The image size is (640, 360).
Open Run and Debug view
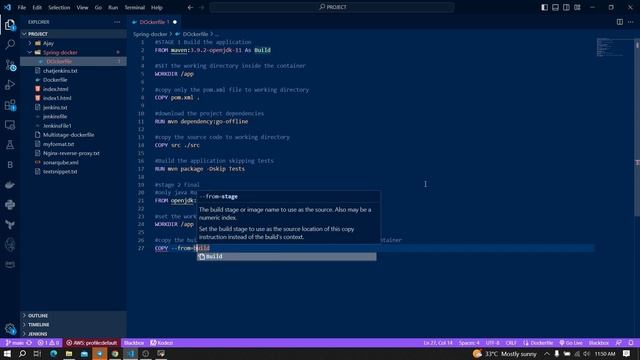click(x=10, y=84)
